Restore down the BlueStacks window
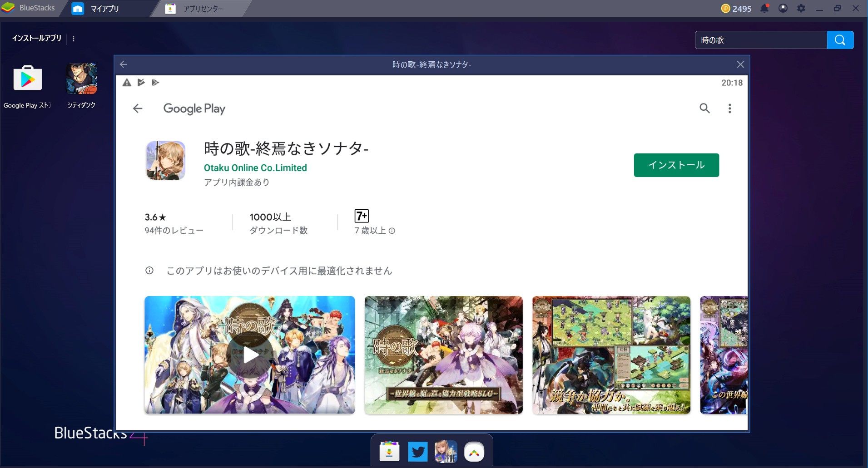868x468 pixels. (x=838, y=8)
